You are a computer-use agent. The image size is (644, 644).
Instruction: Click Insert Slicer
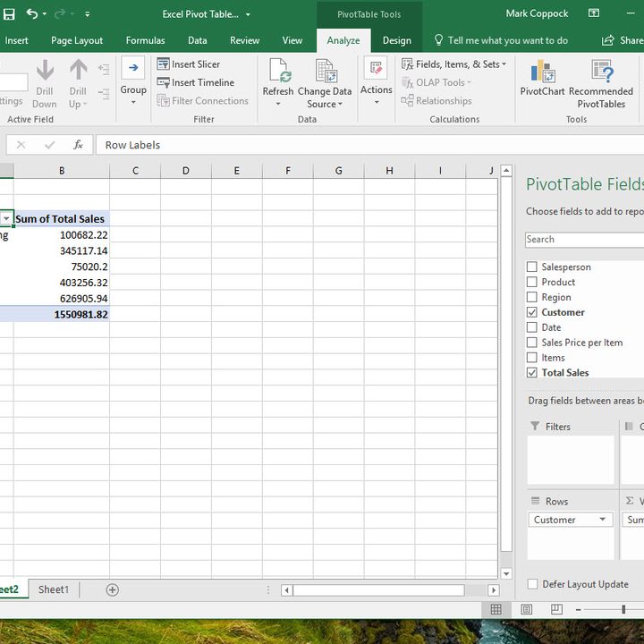pos(189,64)
